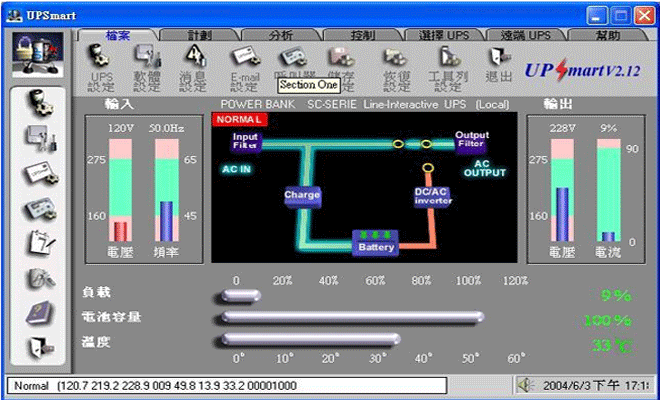Click the 恢復設定 restore settings toolbar icon

tap(395, 67)
